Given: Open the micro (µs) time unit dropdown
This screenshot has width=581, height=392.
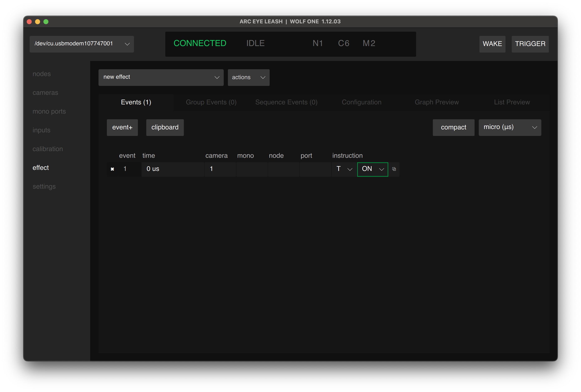Looking at the screenshot, I should [x=509, y=127].
